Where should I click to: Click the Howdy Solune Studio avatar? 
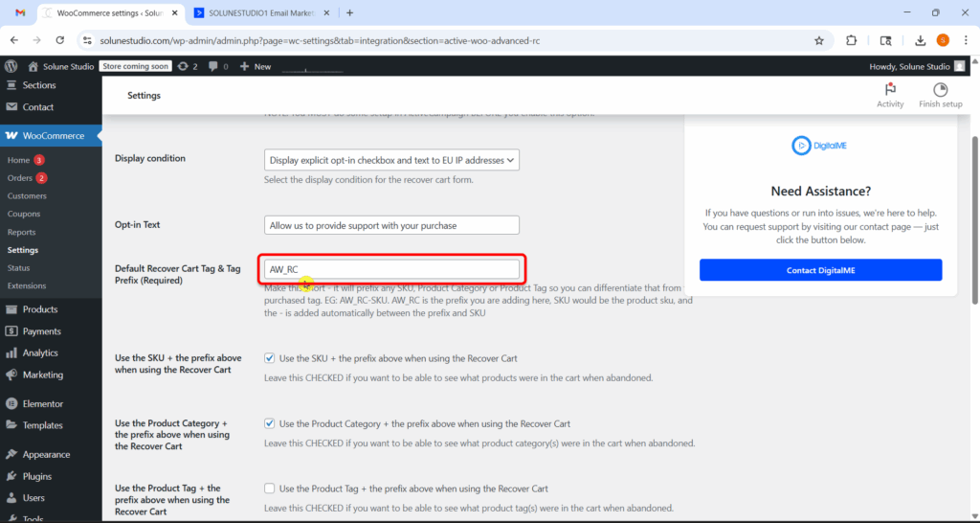pyautogui.click(x=960, y=66)
